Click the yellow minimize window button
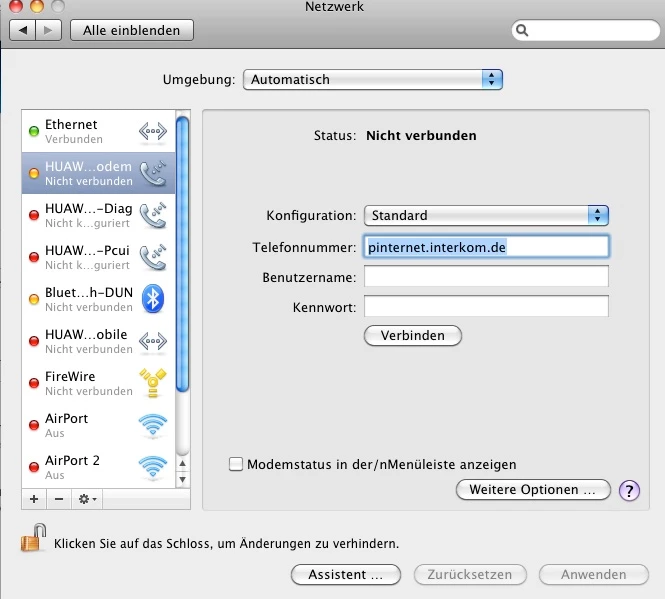This screenshot has height=599, width=665. [x=37, y=6]
